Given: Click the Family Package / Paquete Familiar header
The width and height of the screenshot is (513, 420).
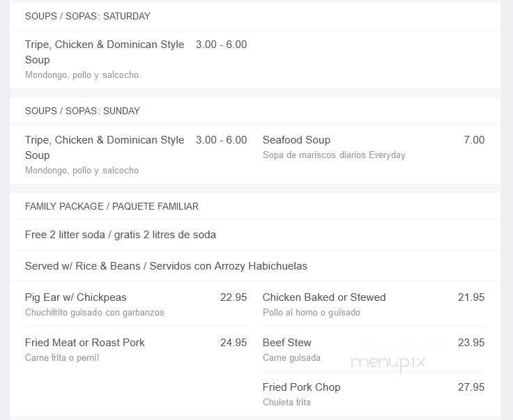Looking at the screenshot, I should 112,206.
